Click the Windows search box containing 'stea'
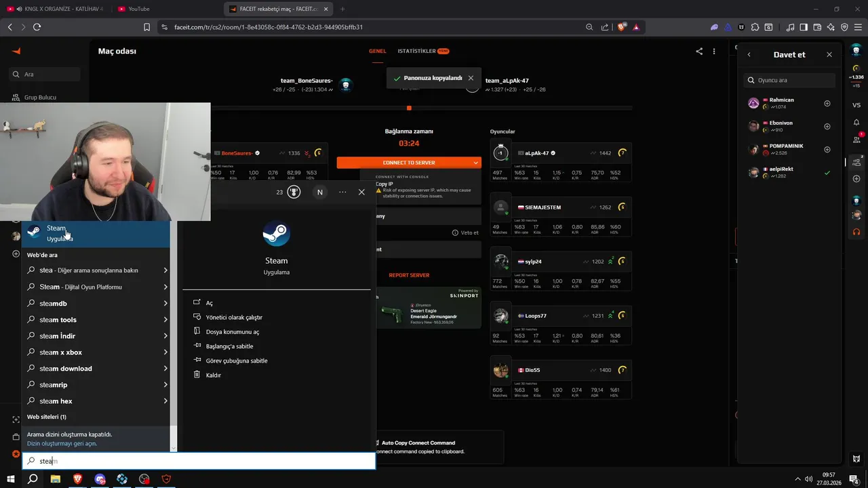The height and width of the screenshot is (488, 868). (x=199, y=461)
